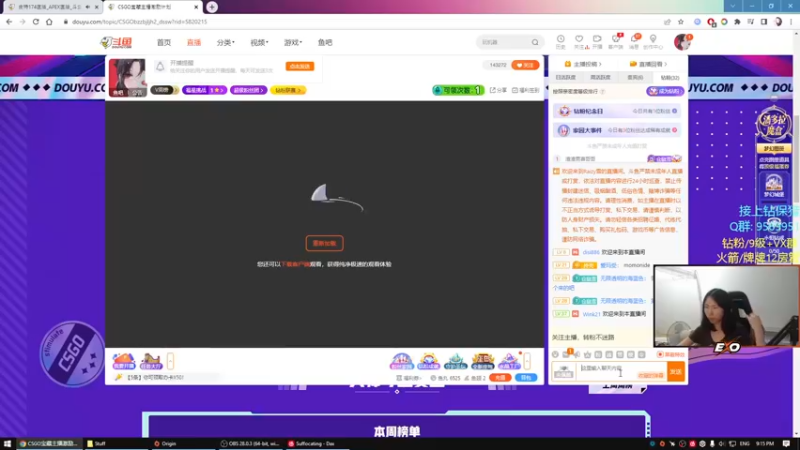Open the creator center bulb icon
Screen dimensions: 800x450
click(653, 41)
